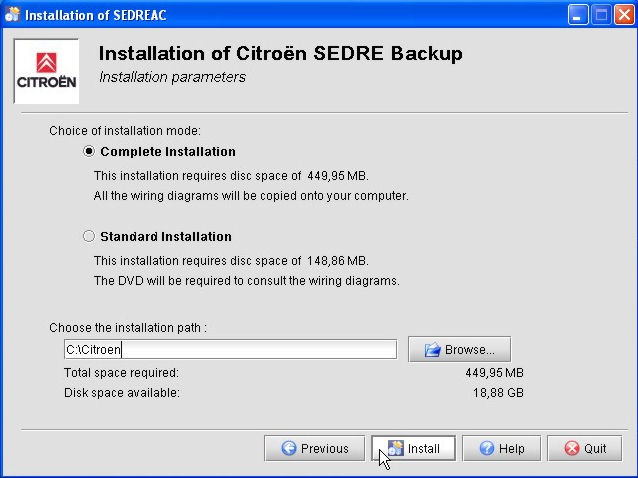Click the install icon on the Install button

tap(395, 449)
